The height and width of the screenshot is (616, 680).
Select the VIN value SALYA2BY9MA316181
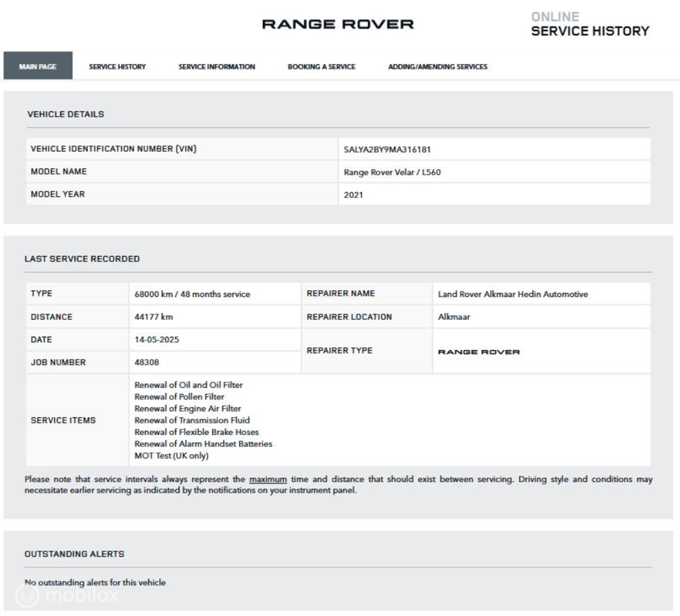[x=387, y=150]
